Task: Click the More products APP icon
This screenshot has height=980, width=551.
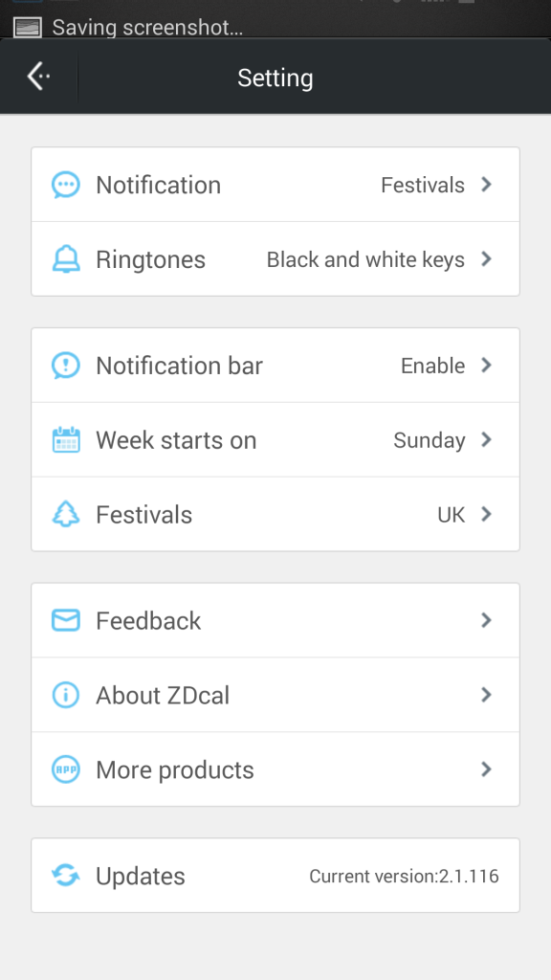Action: [66, 769]
